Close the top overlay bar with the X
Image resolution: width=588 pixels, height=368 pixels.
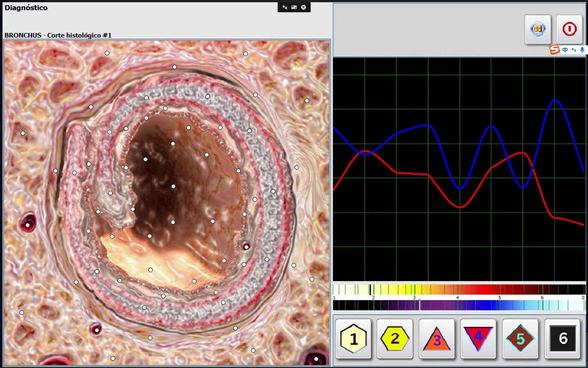[304, 7]
